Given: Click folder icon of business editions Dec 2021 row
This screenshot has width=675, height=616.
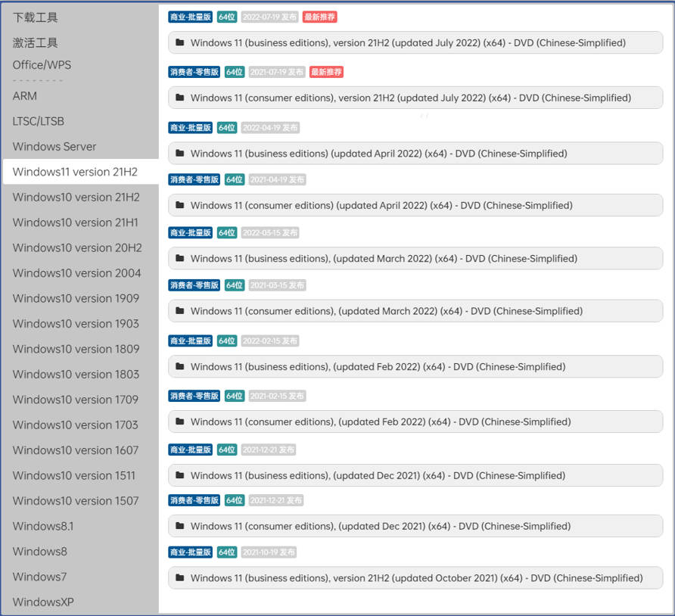Looking at the screenshot, I should pyautogui.click(x=180, y=474).
